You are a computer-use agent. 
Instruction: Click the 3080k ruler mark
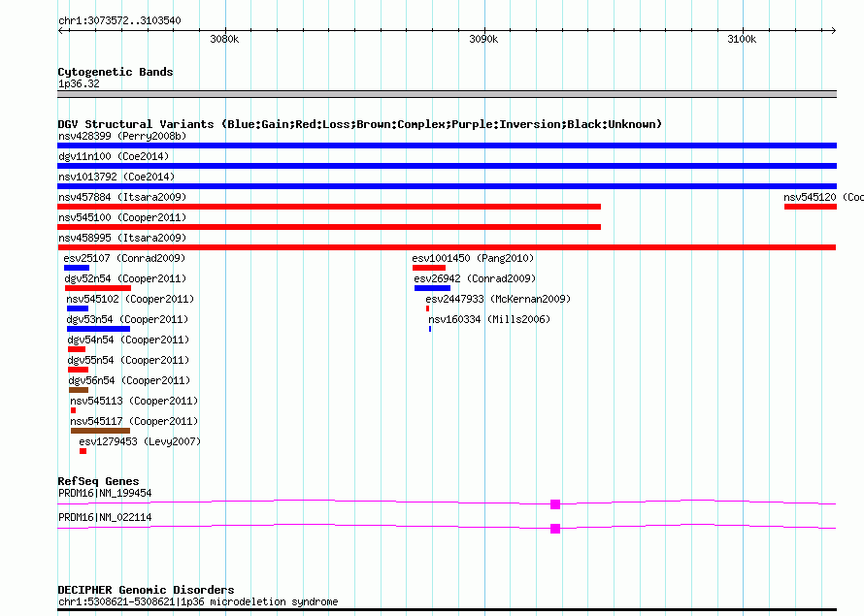click(225, 39)
